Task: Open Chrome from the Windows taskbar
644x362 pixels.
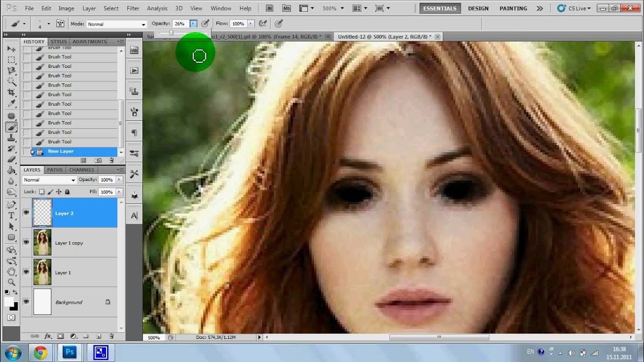Action: point(40,352)
